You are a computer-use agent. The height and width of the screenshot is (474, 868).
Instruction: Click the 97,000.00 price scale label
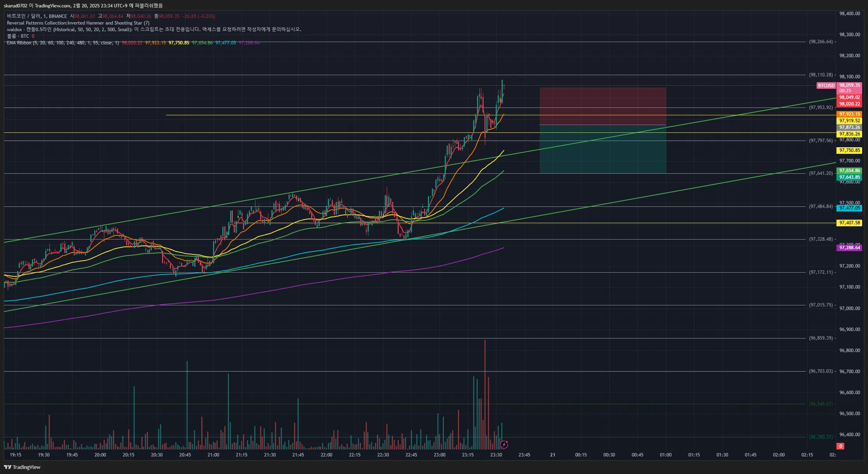point(850,308)
